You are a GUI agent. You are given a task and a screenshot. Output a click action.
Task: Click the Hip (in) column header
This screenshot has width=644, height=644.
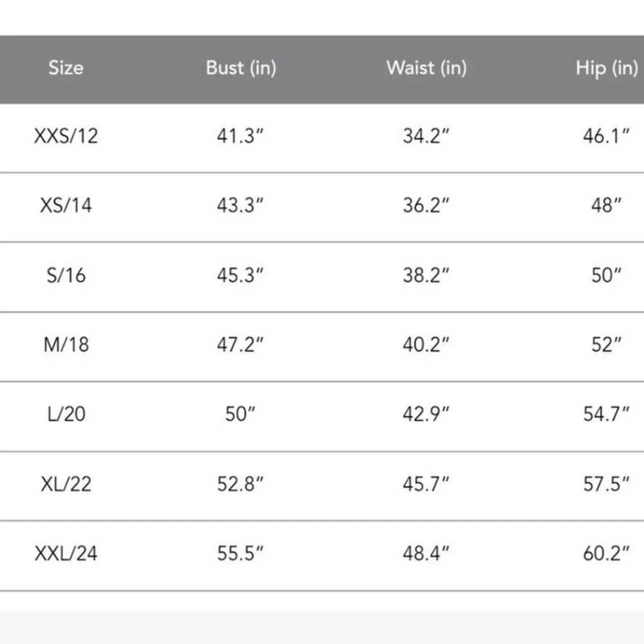[x=606, y=68]
